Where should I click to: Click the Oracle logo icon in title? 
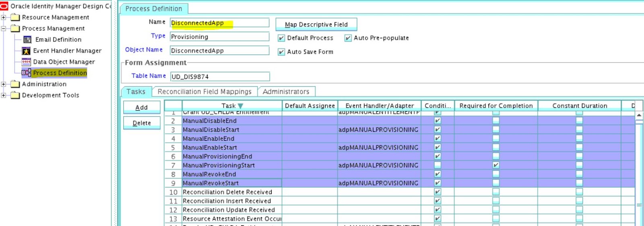pos(4,6)
